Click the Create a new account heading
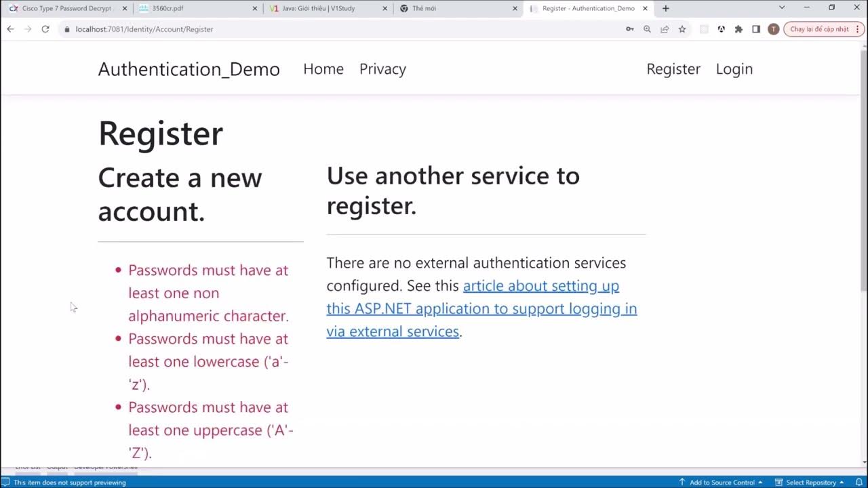 click(x=180, y=194)
